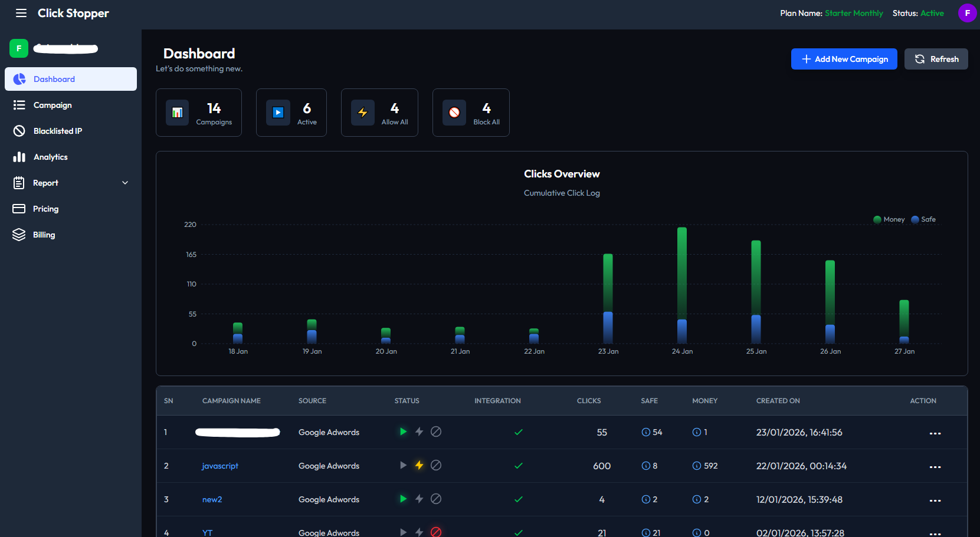This screenshot has width=980, height=537.
Task: Select the Blacklisted IP sidebar icon
Action: tap(19, 130)
